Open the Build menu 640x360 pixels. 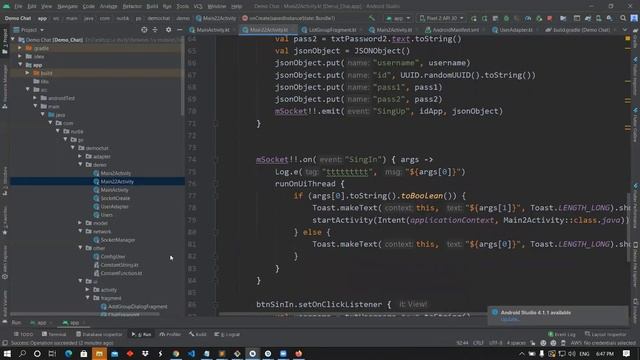click(x=152, y=7)
